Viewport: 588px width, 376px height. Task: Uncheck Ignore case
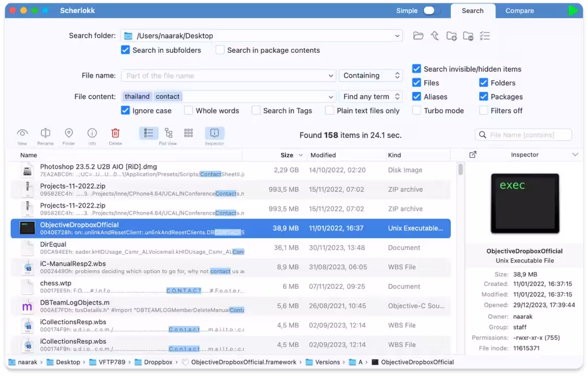[x=125, y=110]
